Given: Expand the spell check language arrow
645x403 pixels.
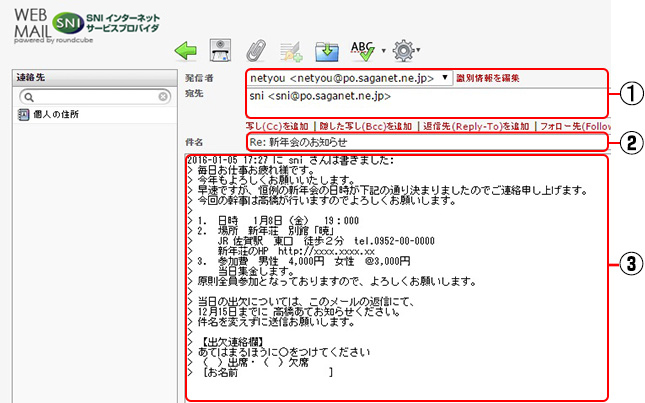Looking at the screenshot, I should click(x=381, y=51).
